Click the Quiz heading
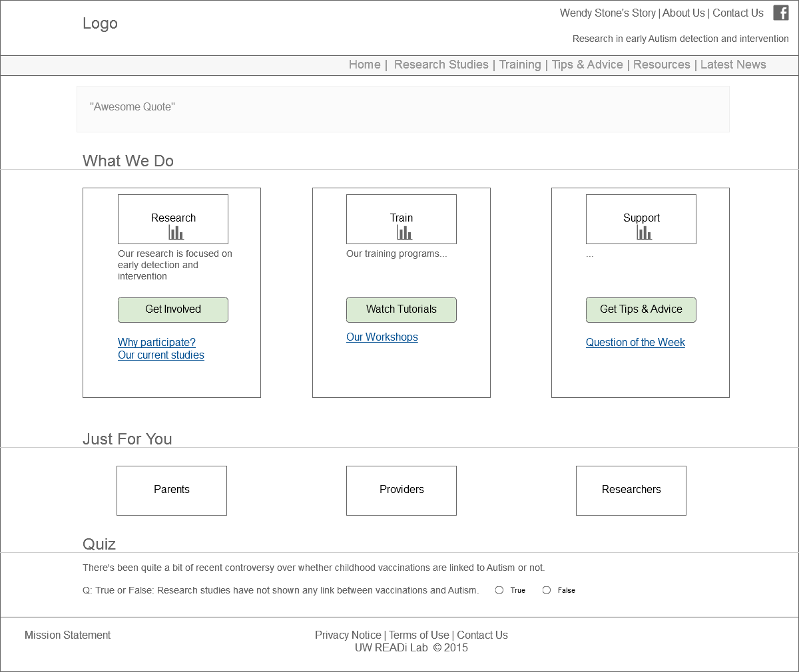 pyautogui.click(x=99, y=544)
